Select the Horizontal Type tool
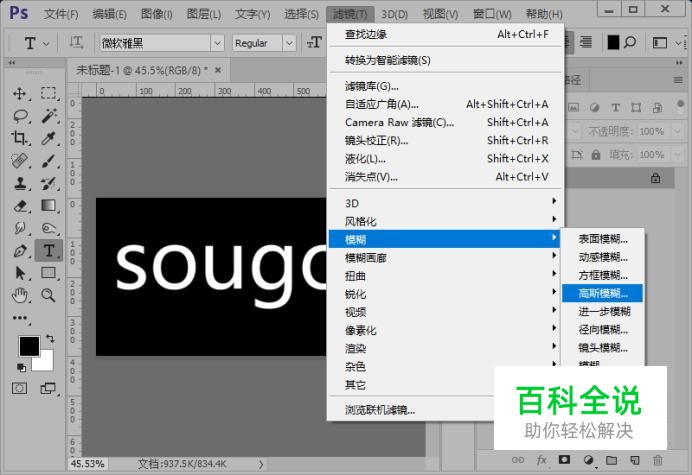 click(49, 251)
